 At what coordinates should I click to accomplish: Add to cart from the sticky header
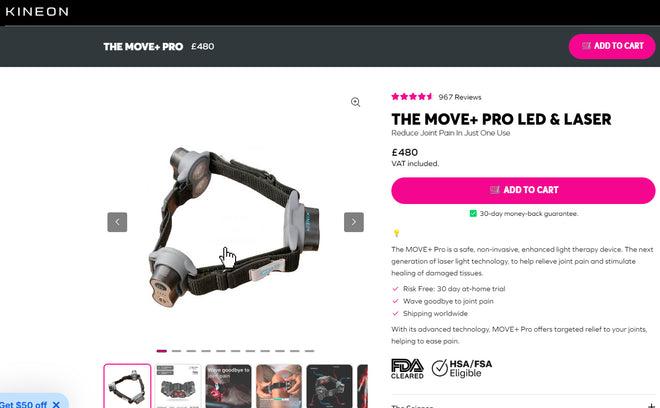(612, 46)
